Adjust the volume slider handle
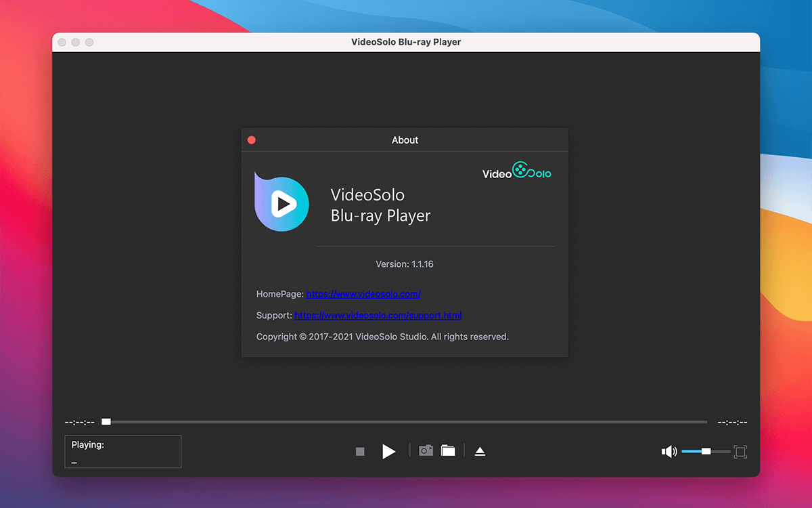Image resolution: width=812 pixels, height=508 pixels. pos(706,451)
